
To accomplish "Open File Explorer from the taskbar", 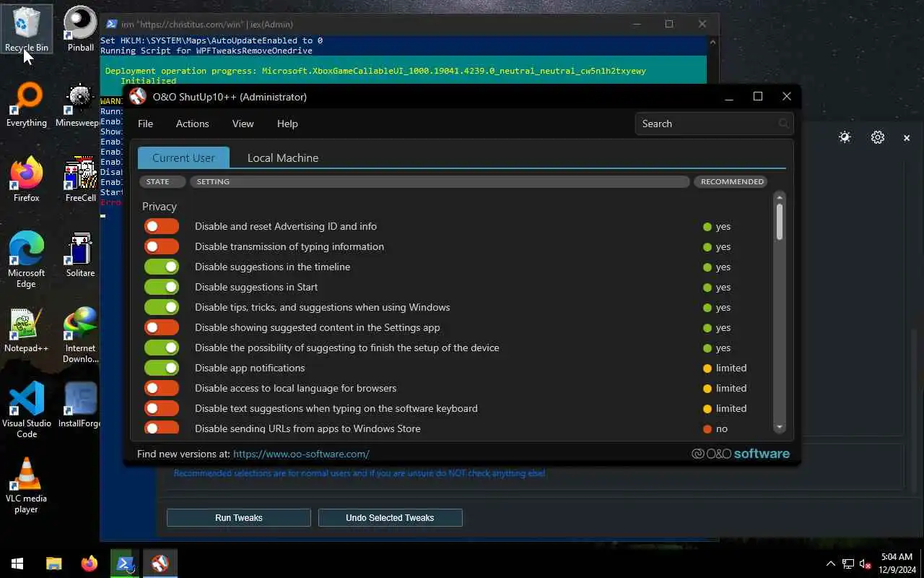I will pos(54,564).
